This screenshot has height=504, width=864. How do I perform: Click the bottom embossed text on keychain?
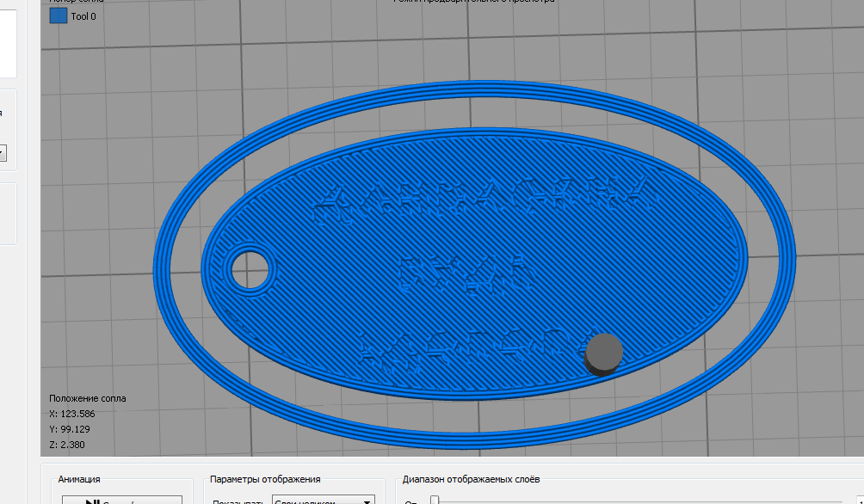coord(469,350)
